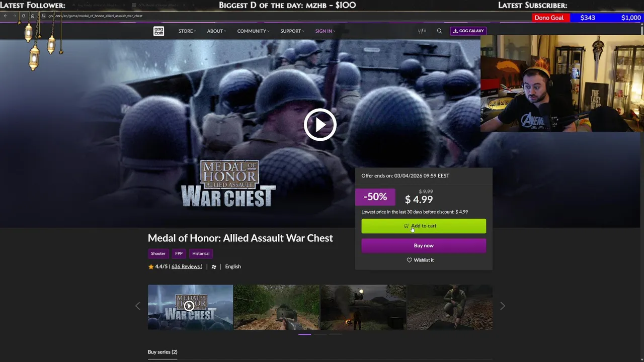Screen dimensions: 644x362
Task: Expand the SUPPORT menu
Action: [x=292, y=31]
